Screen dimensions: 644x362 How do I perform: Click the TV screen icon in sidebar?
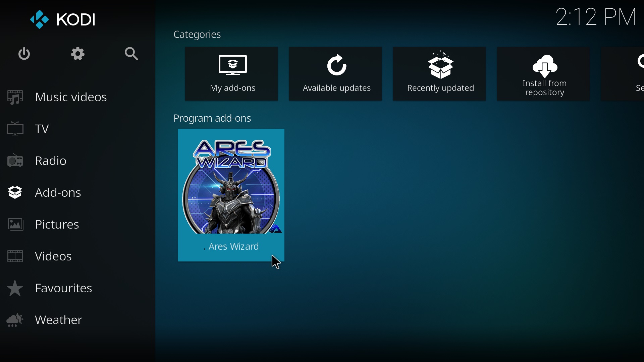tap(15, 129)
